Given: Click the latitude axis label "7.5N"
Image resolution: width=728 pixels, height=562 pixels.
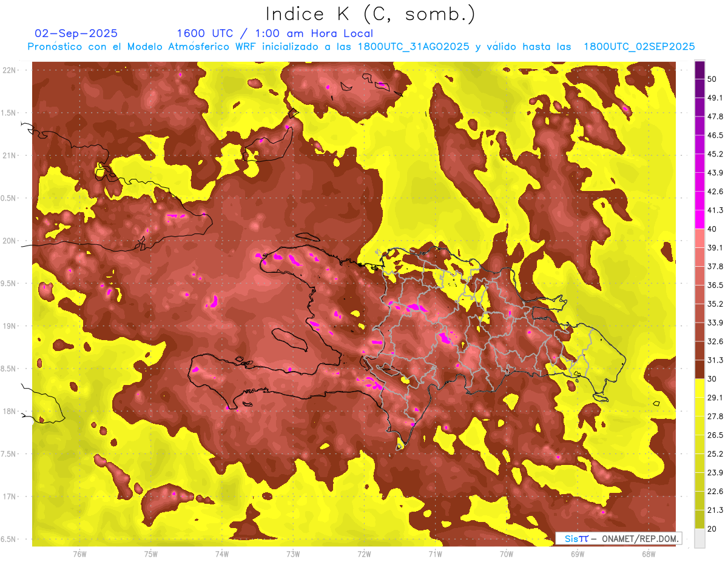Looking at the screenshot, I should (8, 454).
